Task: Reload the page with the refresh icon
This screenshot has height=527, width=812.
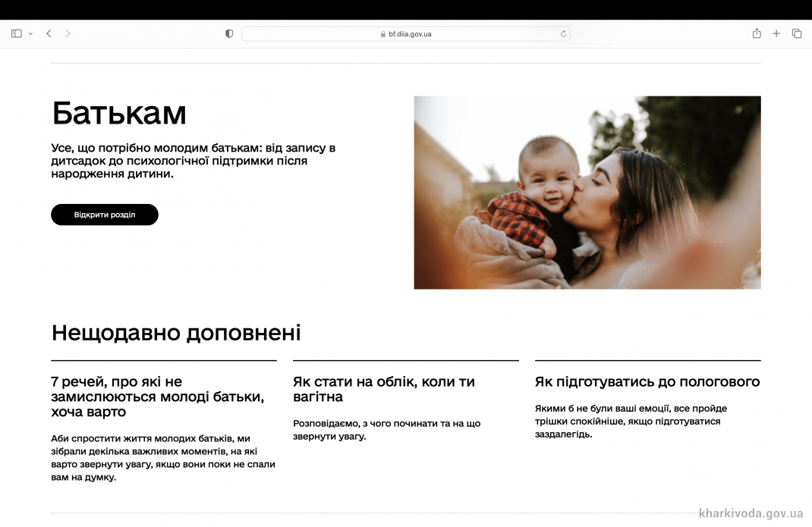Action: click(563, 33)
